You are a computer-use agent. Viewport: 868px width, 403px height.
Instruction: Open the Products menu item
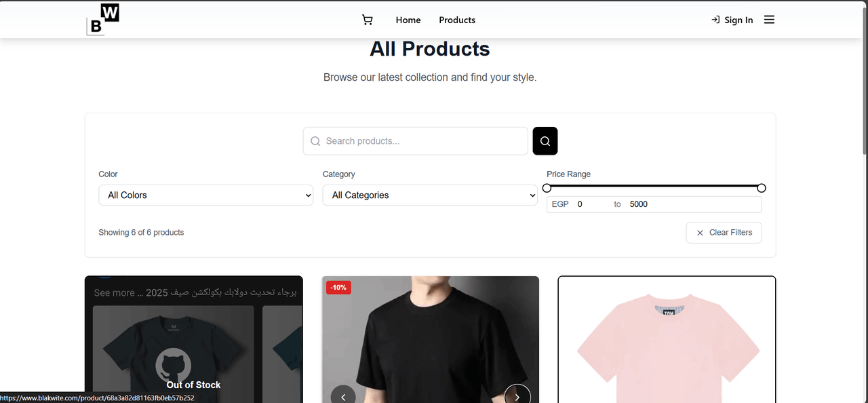(457, 20)
